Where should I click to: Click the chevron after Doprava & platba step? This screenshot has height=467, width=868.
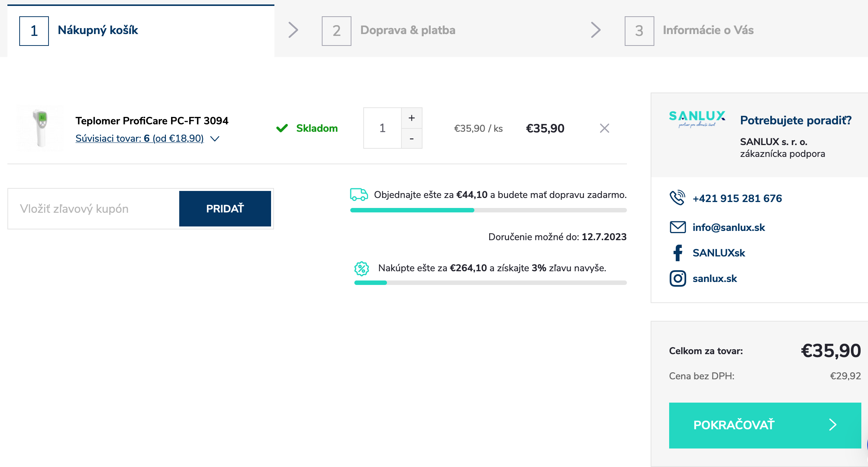[596, 30]
